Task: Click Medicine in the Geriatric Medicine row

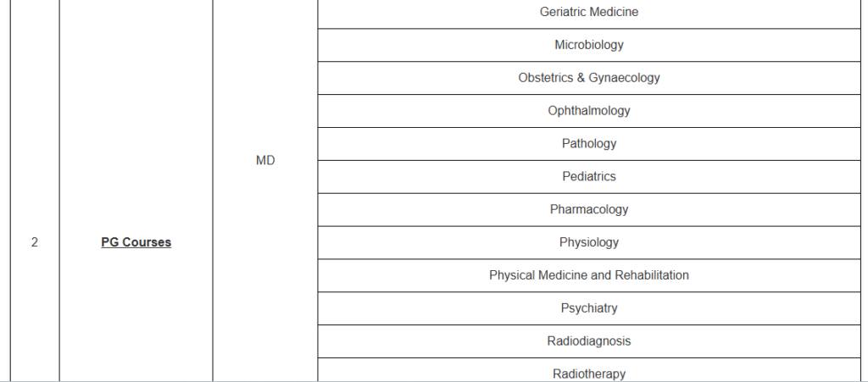Action: pyautogui.click(x=614, y=12)
